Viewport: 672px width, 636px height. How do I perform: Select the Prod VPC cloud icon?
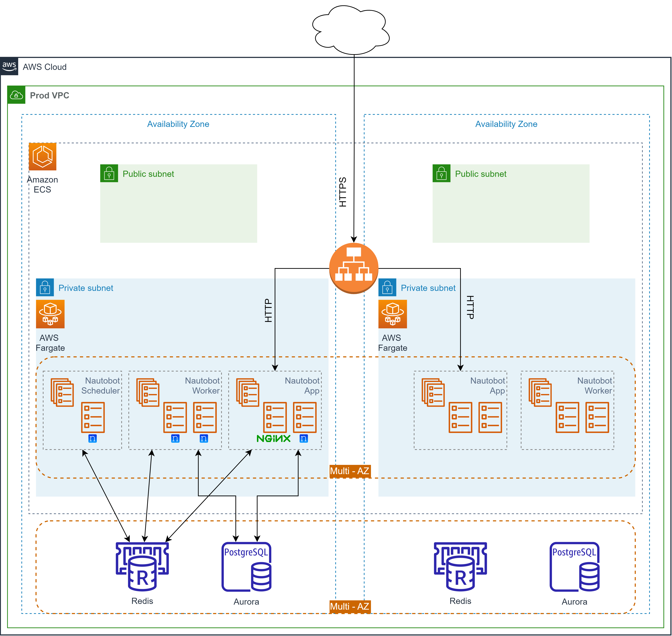16,95
